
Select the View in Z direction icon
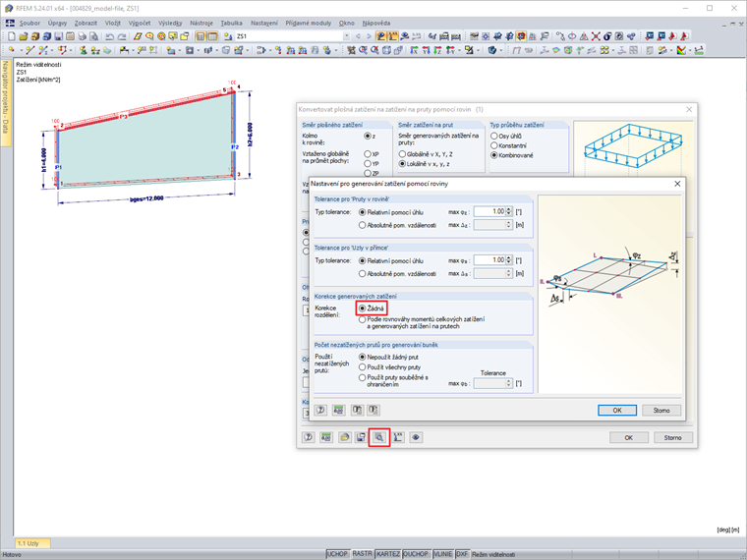(437, 50)
